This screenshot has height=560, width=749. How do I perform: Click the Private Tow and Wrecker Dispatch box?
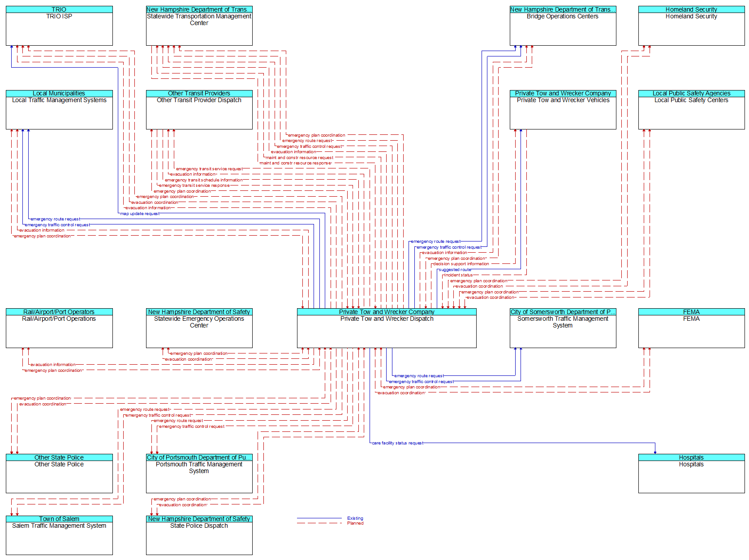click(x=387, y=328)
